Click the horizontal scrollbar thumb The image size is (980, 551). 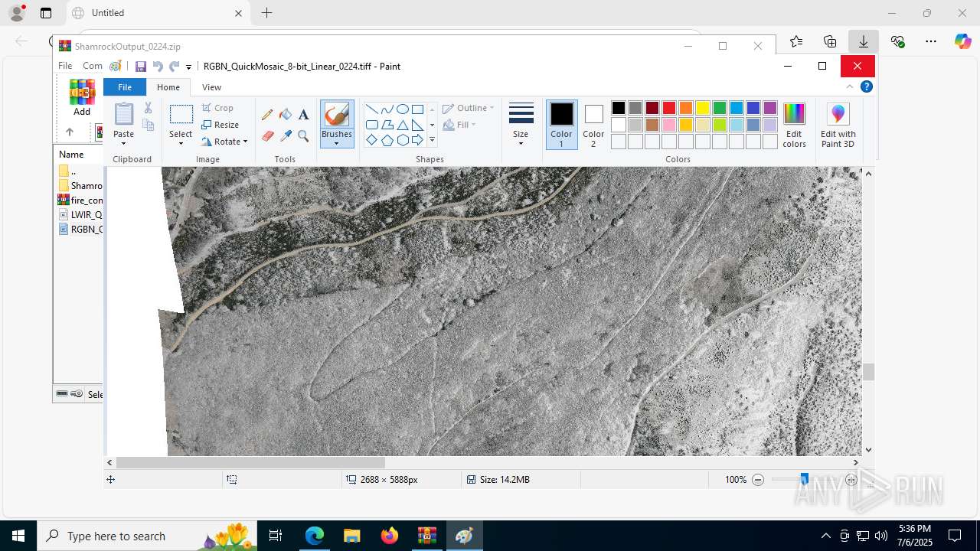pyautogui.click(x=250, y=462)
